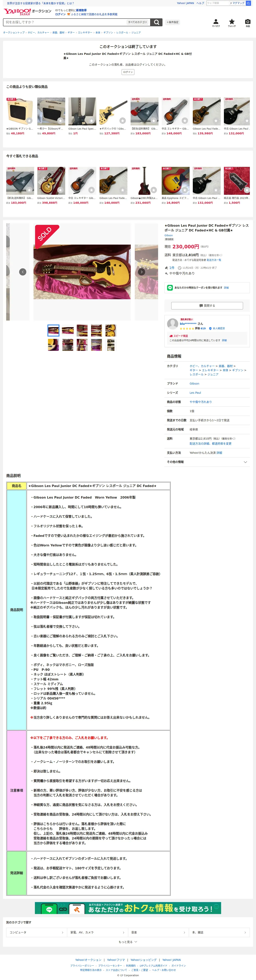
Task: Star the Gibson Les Paul Spec 1円 item
Action: (91, 121)
